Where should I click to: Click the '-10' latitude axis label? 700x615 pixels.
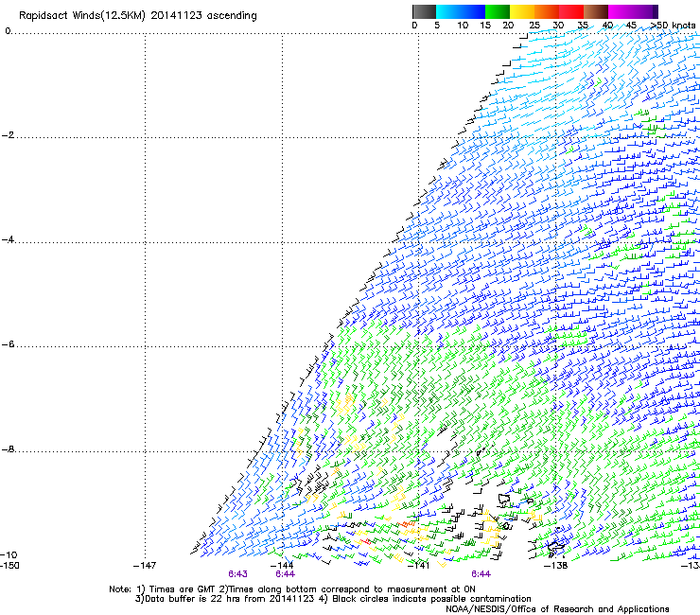tap(9, 554)
